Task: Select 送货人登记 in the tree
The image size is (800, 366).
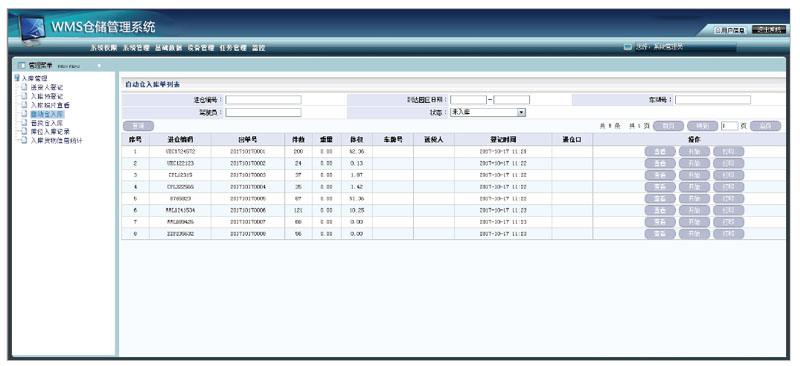Action: [46, 87]
